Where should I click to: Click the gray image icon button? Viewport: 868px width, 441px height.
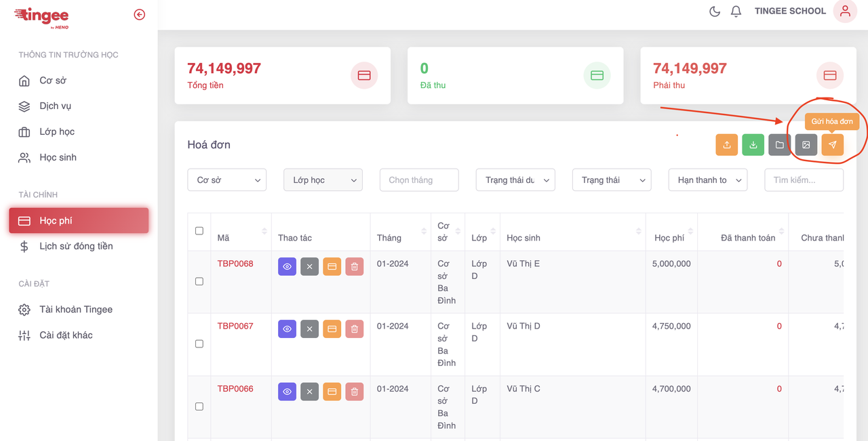tap(806, 145)
